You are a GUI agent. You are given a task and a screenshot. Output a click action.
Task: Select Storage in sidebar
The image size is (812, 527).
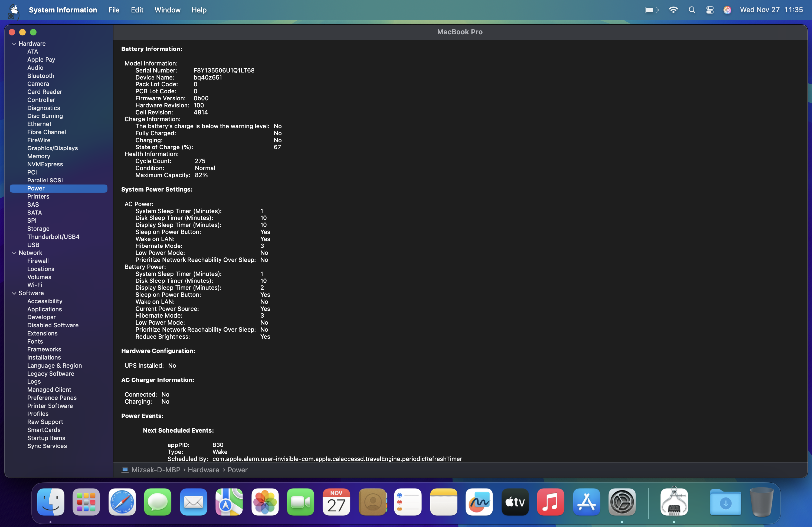(38, 229)
